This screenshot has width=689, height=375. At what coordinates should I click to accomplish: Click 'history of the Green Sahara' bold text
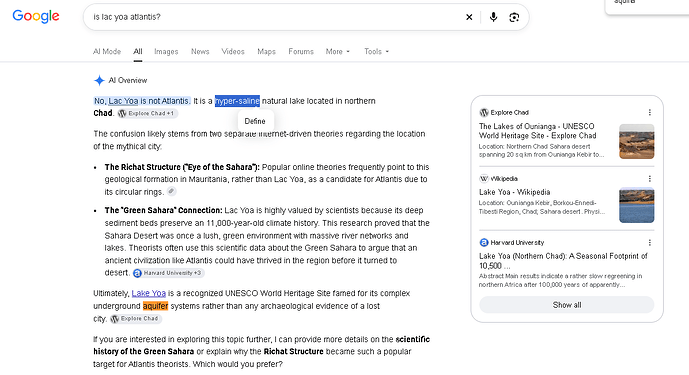(143, 352)
